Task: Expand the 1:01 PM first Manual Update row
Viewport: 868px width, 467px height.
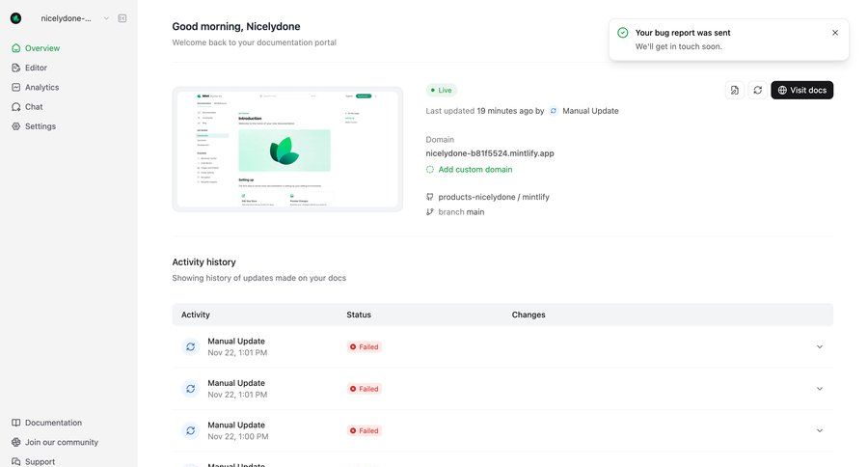Action: pyautogui.click(x=819, y=346)
